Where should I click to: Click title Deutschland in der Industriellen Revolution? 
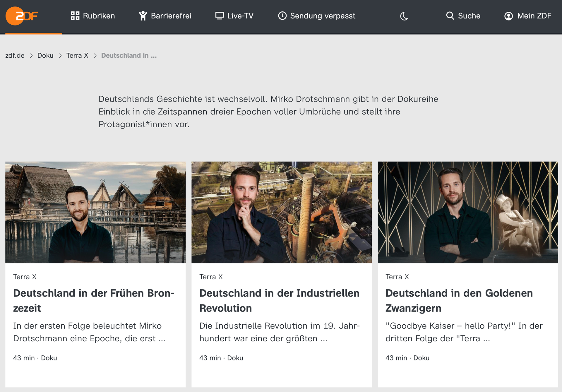tap(279, 300)
